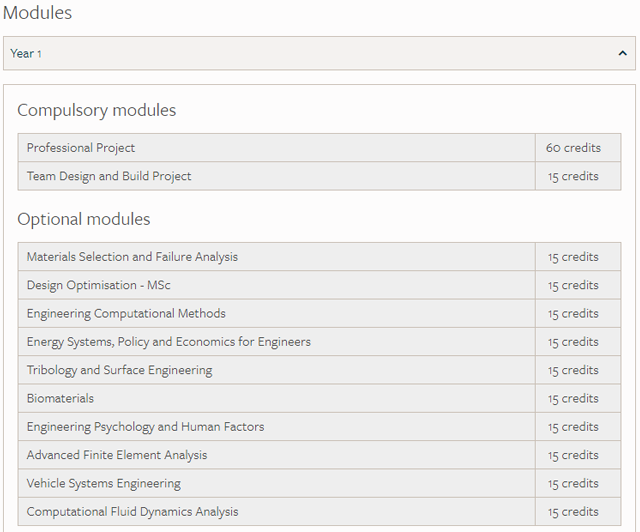Click the Modules page heading
This screenshot has height=532, width=640.
[x=37, y=12]
